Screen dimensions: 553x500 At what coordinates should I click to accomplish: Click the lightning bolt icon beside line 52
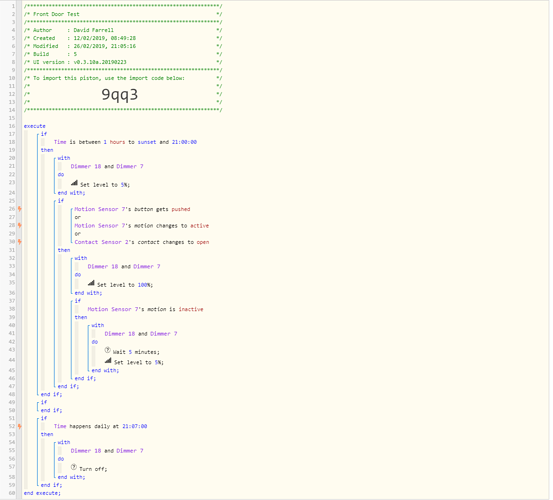tap(20, 426)
